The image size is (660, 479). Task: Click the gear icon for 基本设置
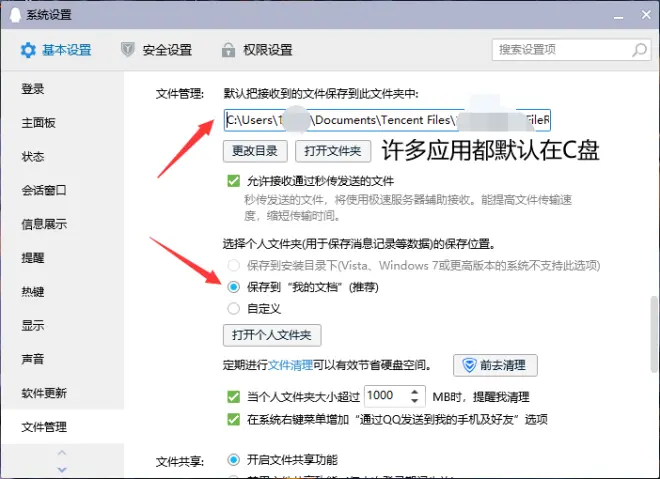click(28, 50)
